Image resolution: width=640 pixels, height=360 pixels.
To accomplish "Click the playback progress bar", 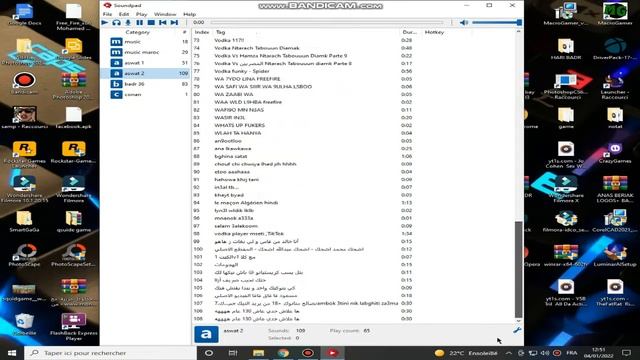I will 327,22.
